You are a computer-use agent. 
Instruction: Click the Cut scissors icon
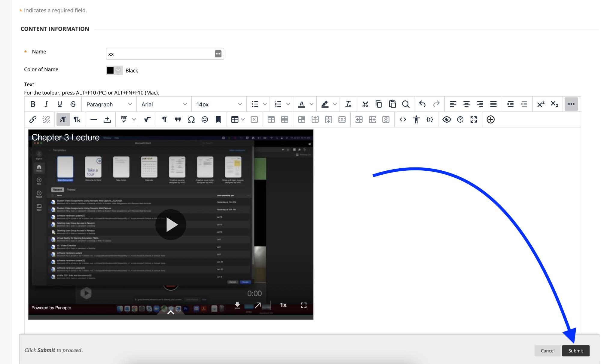click(x=365, y=104)
